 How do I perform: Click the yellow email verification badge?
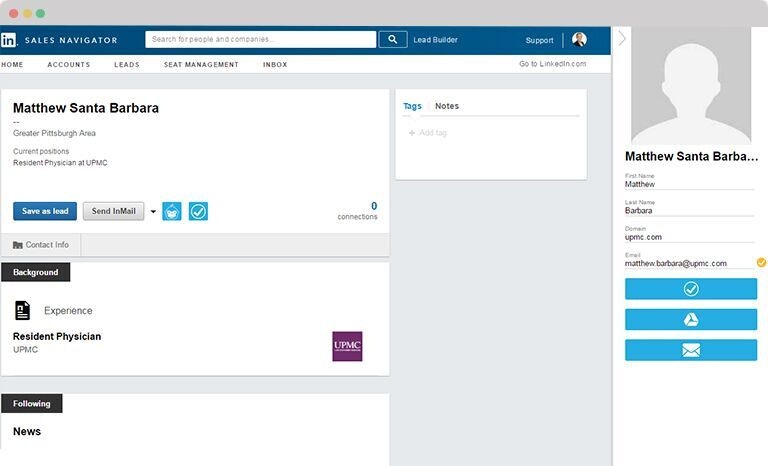click(x=761, y=263)
